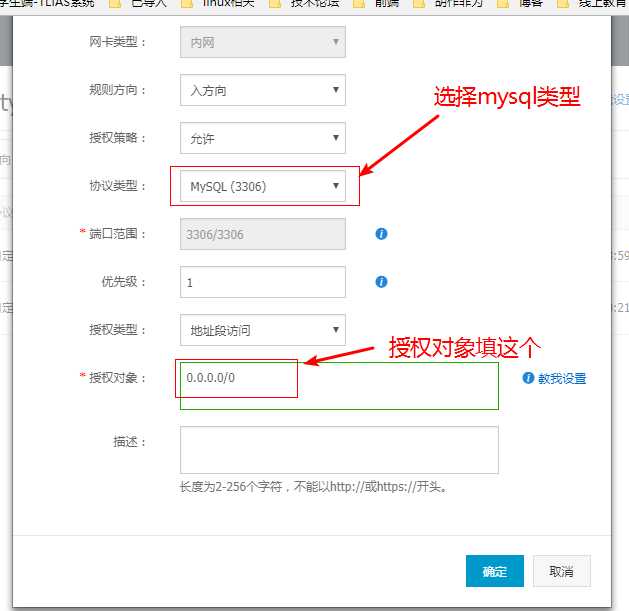Cancel the dialog with 取消 button
The height and width of the screenshot is (611, 629).
pos(562,571)
